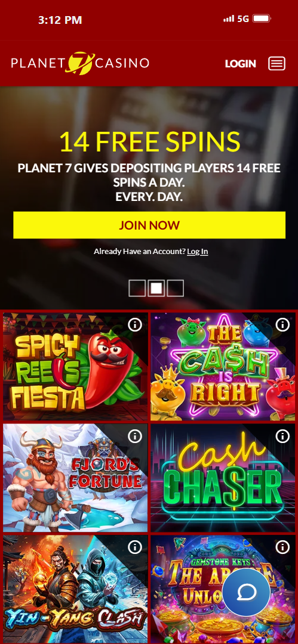Follow the Log In link

[x=198, y=252]
